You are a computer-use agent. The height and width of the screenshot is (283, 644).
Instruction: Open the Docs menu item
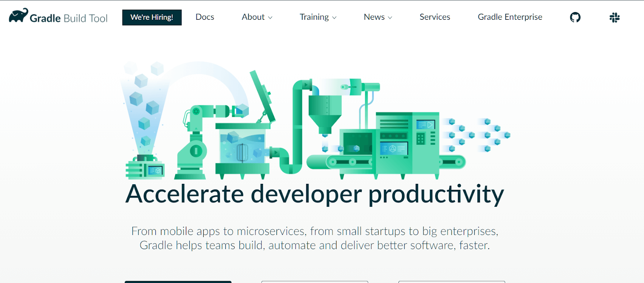204,17
